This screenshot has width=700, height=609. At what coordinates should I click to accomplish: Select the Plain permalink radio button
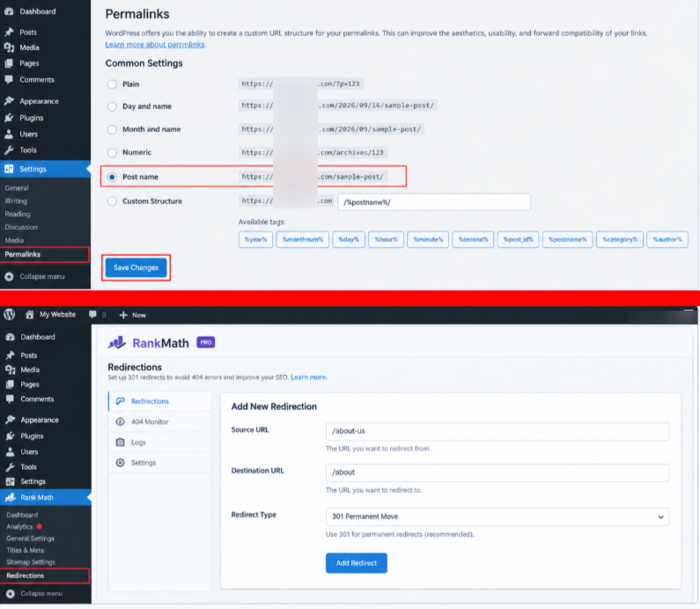(x=112, y=84)
